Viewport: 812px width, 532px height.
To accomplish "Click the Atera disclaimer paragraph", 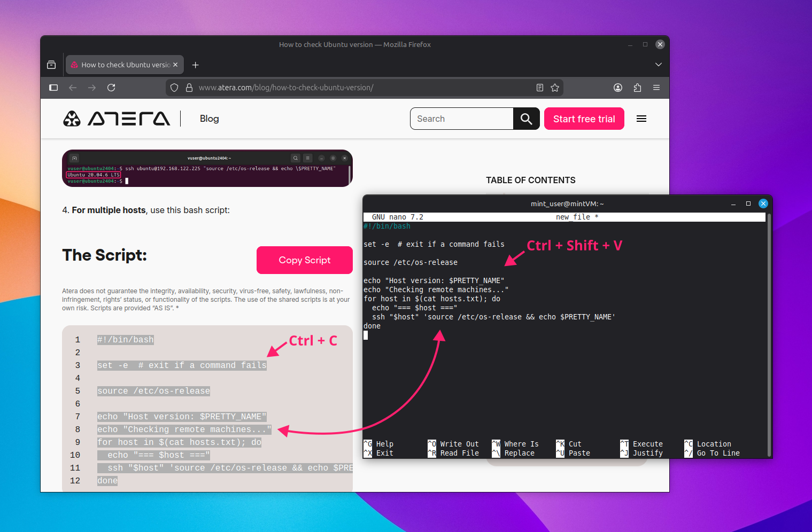I will click(206, 300).
